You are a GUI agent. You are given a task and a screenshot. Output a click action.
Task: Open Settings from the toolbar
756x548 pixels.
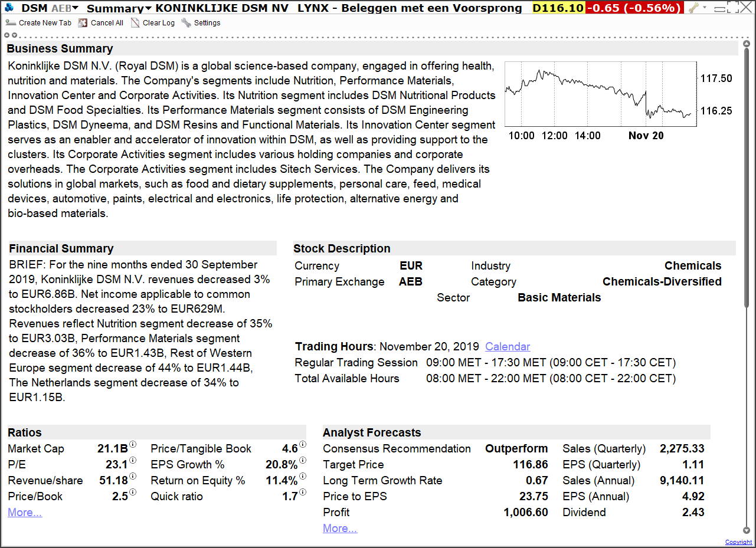pyautogui.click(x=201, y=22)
